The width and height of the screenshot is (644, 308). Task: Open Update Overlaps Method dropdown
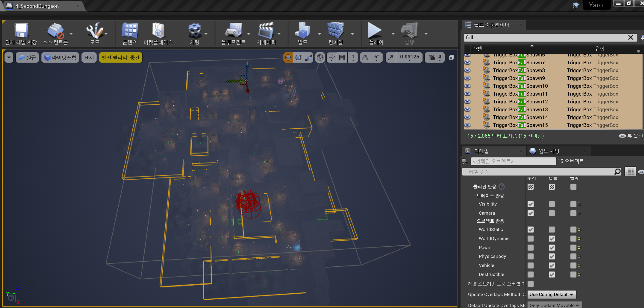click(551, 295)
